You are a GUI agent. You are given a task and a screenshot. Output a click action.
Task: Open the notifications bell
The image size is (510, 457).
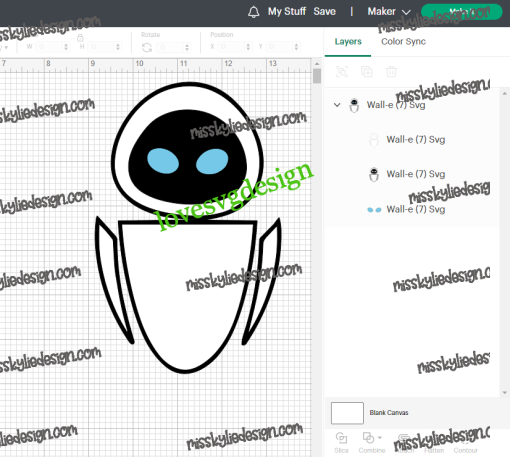pos(253,12)
